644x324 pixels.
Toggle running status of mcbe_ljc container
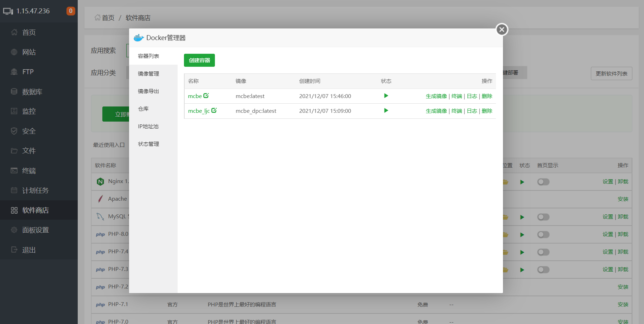tap(386, 110)
